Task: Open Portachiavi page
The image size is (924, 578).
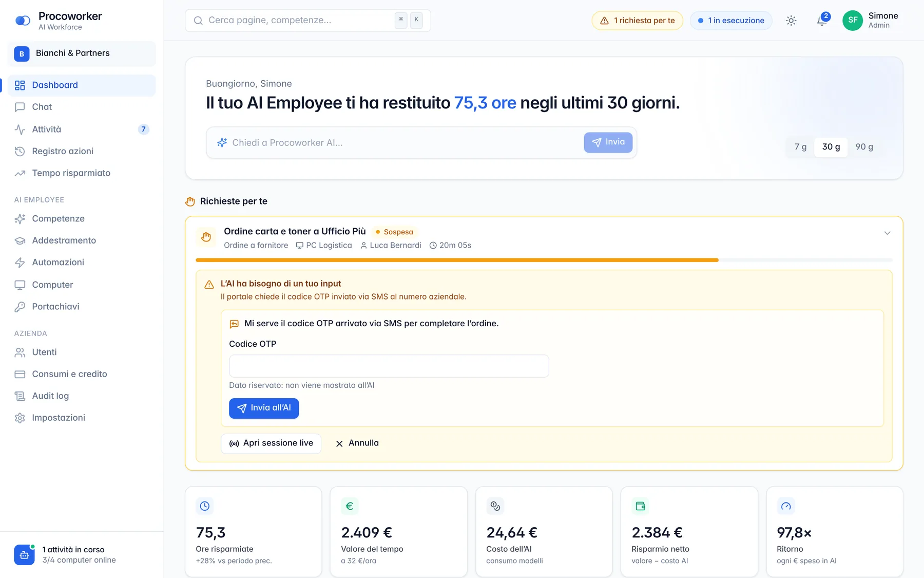Action: pos(82,307)
